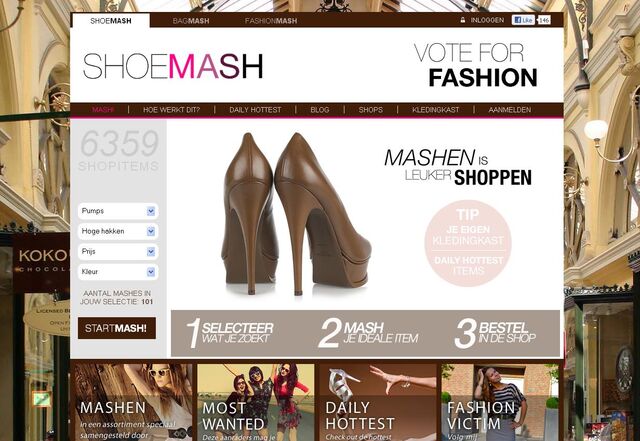Switch to the FASHIONMASH tab
The image size is (640, 441).
point(271,21)
